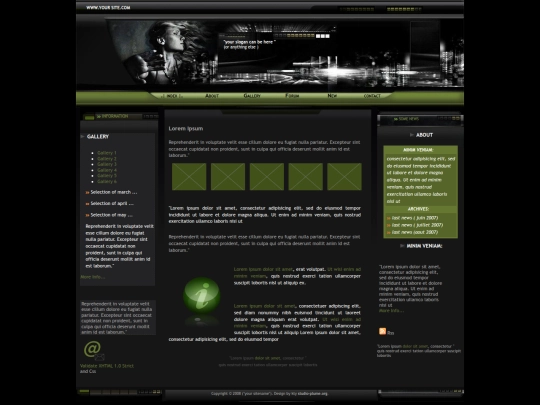The image size is (540, 405).
Task: Open Selection of april entry
Action: [x=112, y=204]
